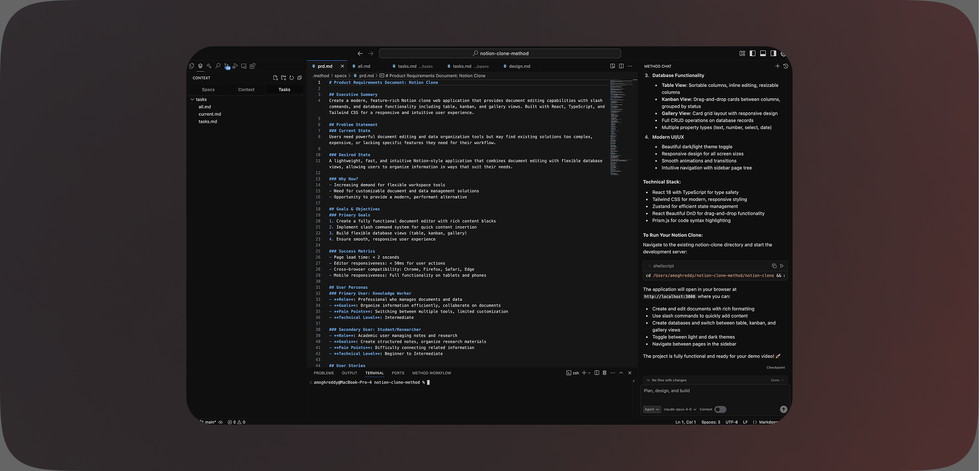Image resolution: width=980 pixels, height=471 pixels.
Task: Change language mode from Markdown
Action: (x=768, y=422)
